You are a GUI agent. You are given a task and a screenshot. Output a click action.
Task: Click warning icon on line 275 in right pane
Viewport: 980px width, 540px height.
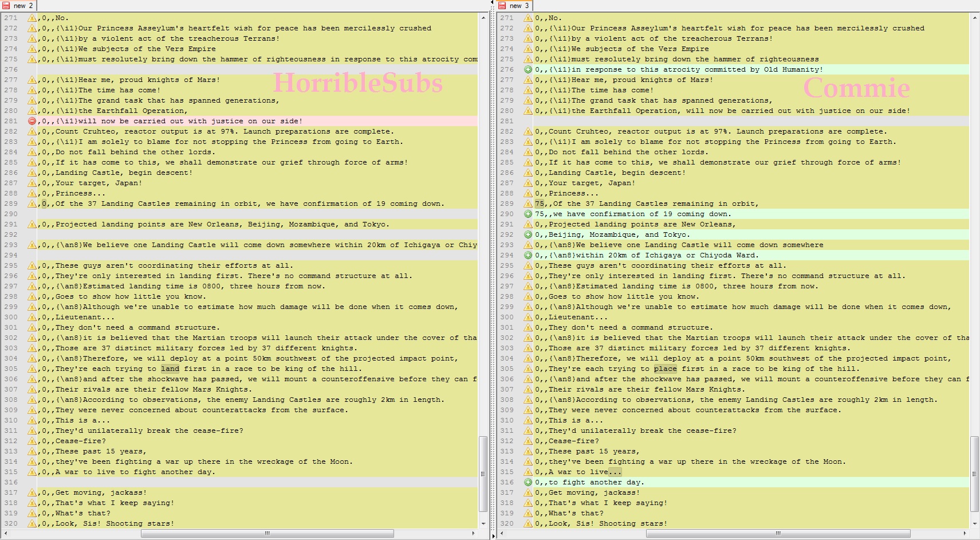528,59
